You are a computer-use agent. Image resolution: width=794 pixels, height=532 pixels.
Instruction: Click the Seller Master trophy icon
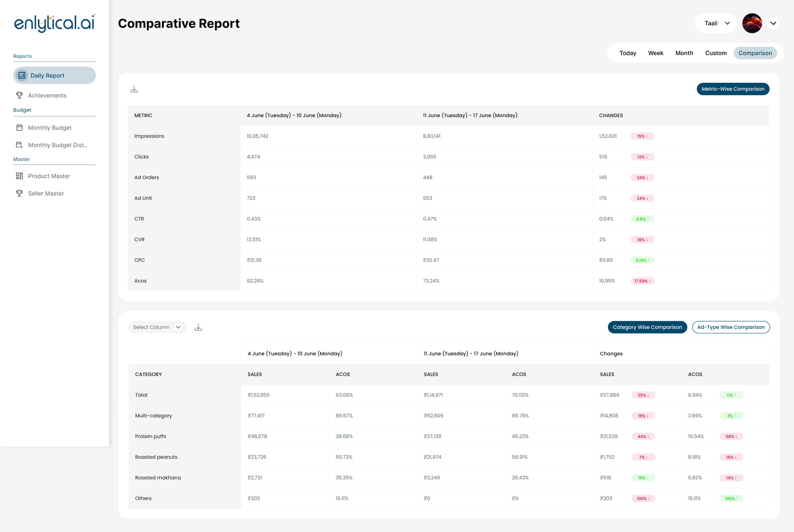coord(19,194)
